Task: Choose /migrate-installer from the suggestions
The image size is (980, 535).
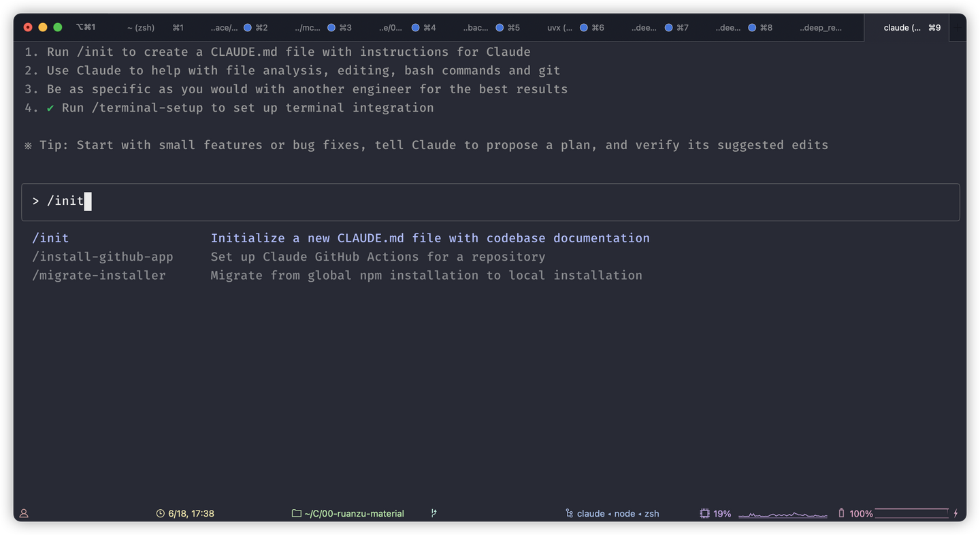Action: tap(99, 276)
